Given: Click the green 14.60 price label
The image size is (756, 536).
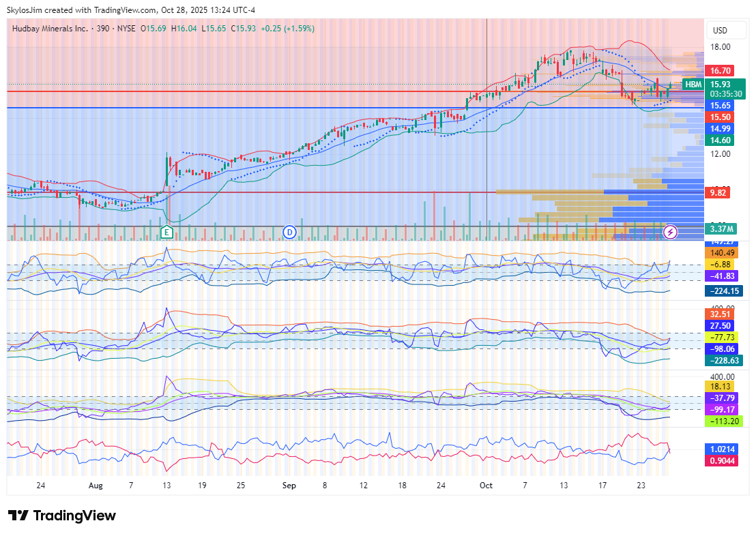Looking at the screenshot, I should coord(720,140).
